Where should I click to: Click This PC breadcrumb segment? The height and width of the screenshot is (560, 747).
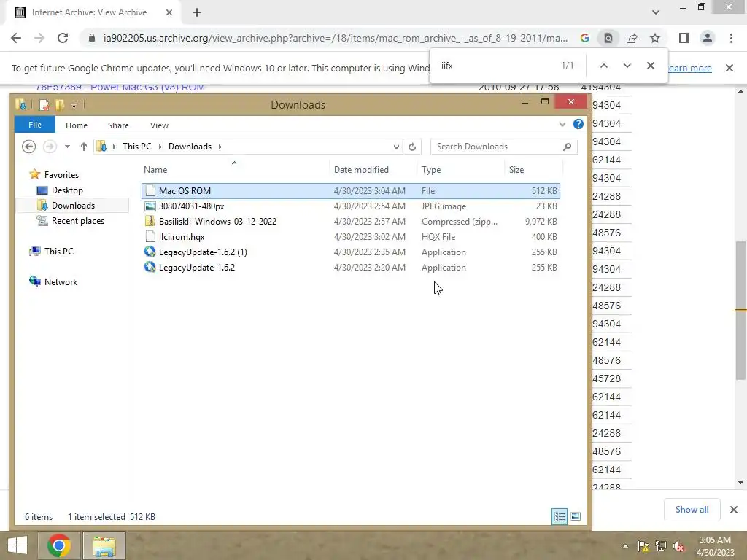click(136, 146)
